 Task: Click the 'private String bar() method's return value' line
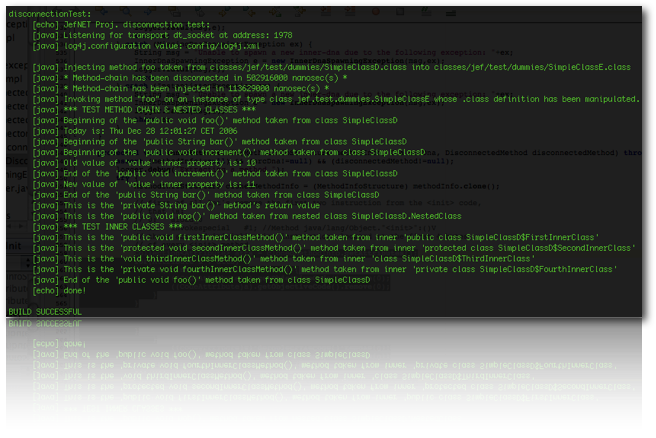point(176,205)
